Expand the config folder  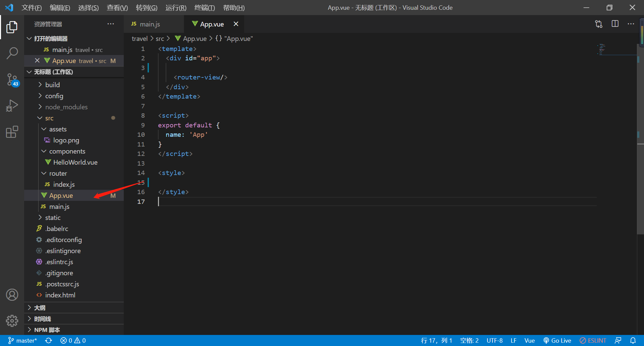[74, 96]
